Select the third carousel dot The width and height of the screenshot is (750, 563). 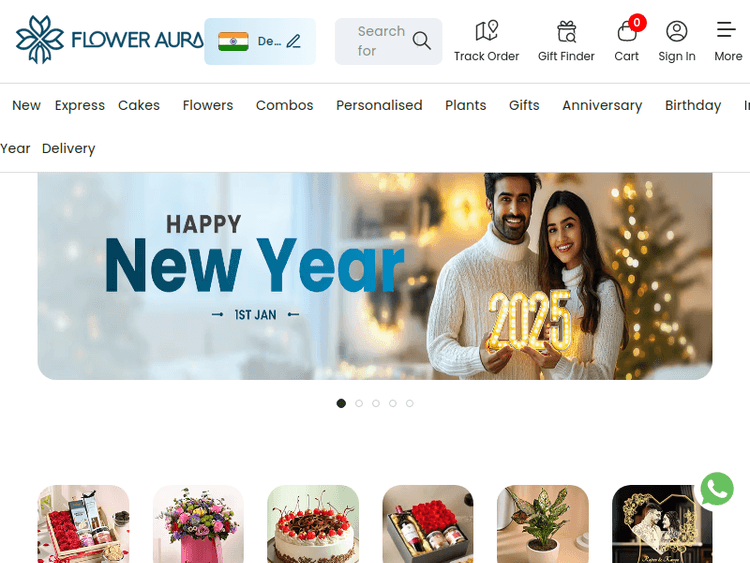coord(376,403)
